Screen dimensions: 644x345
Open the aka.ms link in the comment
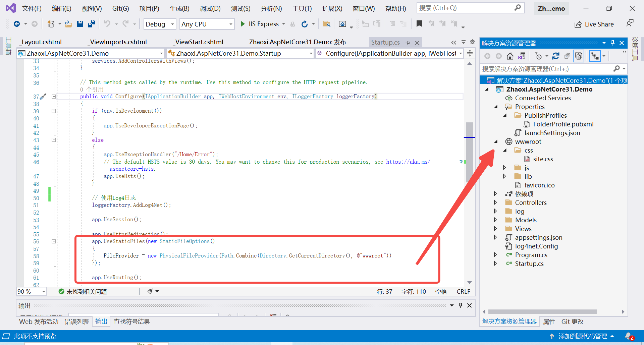pos(408,162)
